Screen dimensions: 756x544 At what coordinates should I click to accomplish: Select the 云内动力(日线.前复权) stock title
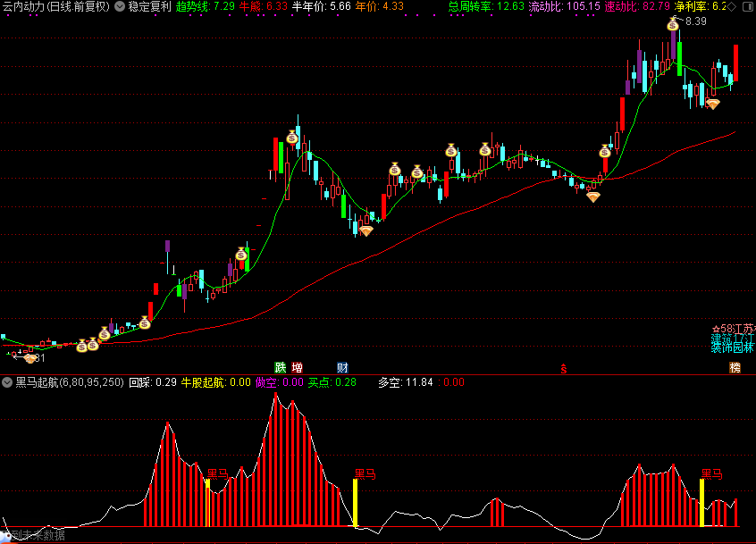[56, 7]
